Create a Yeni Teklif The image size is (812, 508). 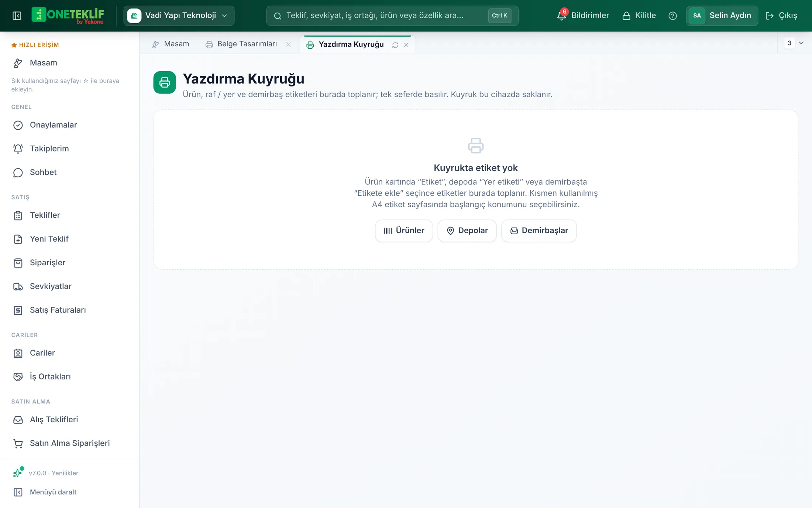69,239
